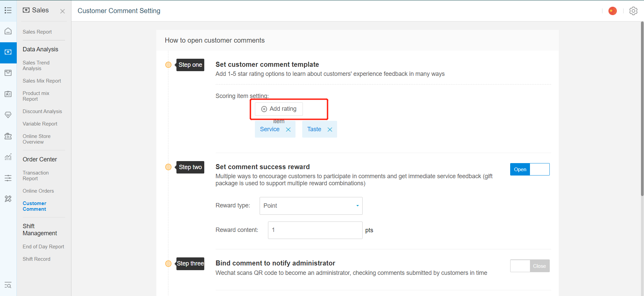Click the Data Analysis section heading

40,49
